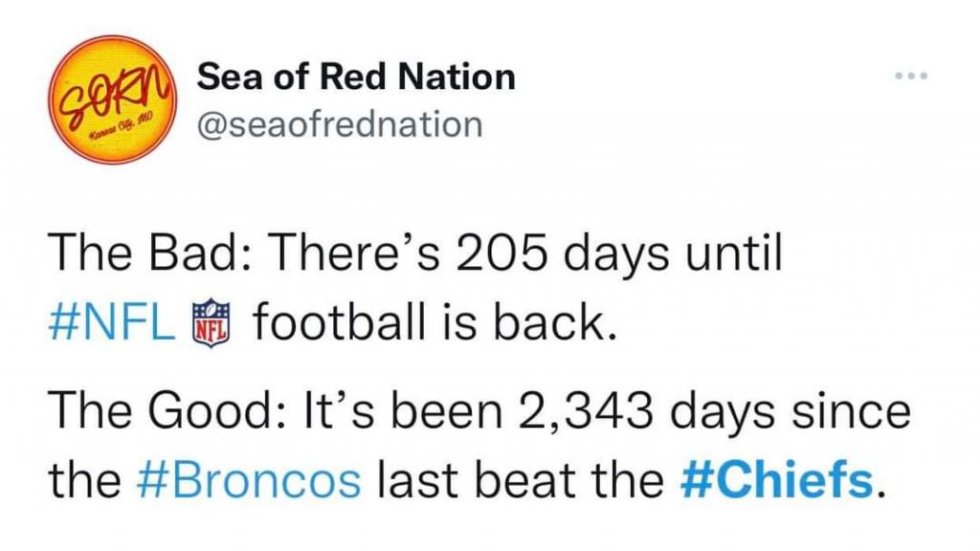The image size is (980, 551).
Task: Open the three-dot more options menu
Action: click(911, 76)
